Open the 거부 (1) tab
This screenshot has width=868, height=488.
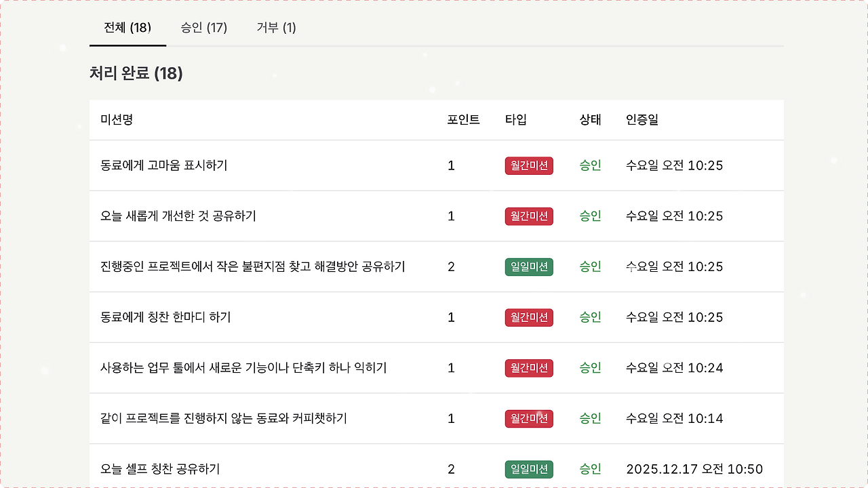(x=275, y=28)
